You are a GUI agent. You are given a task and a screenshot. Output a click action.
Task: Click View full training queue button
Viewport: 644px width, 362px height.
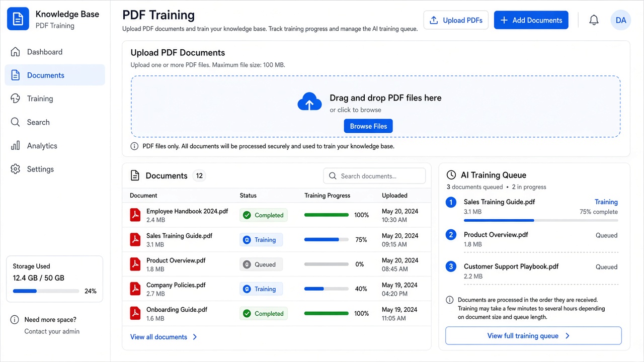pyautogui.click(x=533, y=336)
